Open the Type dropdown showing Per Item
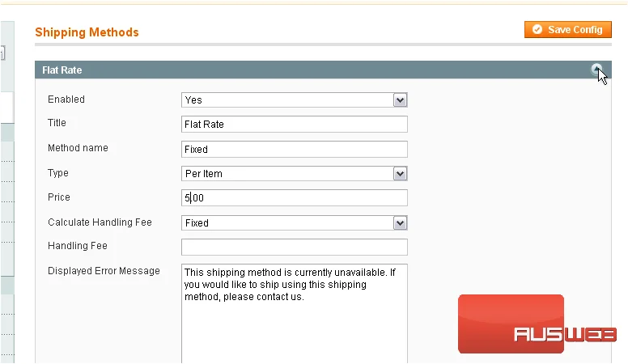 295,173
